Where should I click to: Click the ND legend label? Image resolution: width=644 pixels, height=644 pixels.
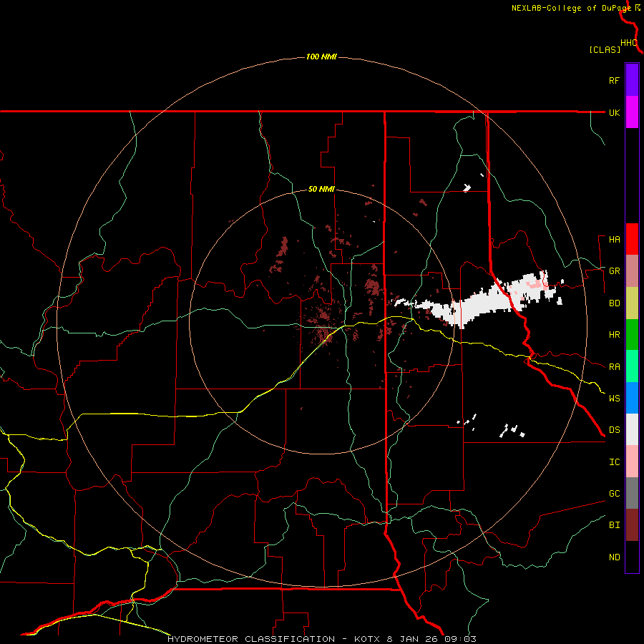click(614, 557)
